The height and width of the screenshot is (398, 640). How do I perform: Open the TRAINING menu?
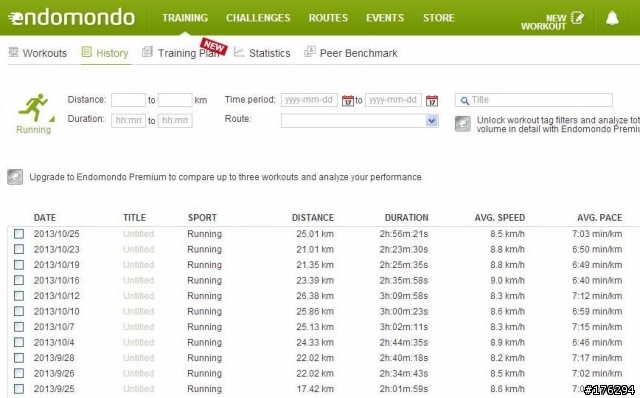click(x=185, y=18)
